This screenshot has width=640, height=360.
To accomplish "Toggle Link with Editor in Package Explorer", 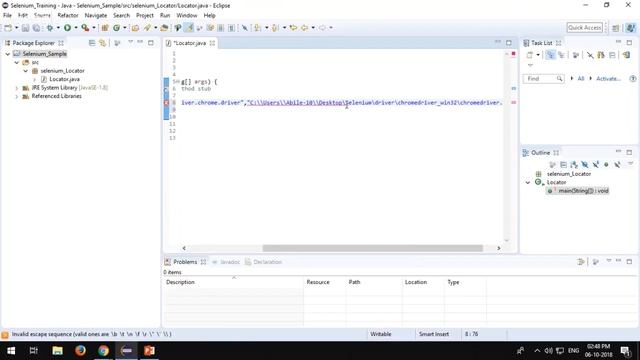I will click(102, 43).
